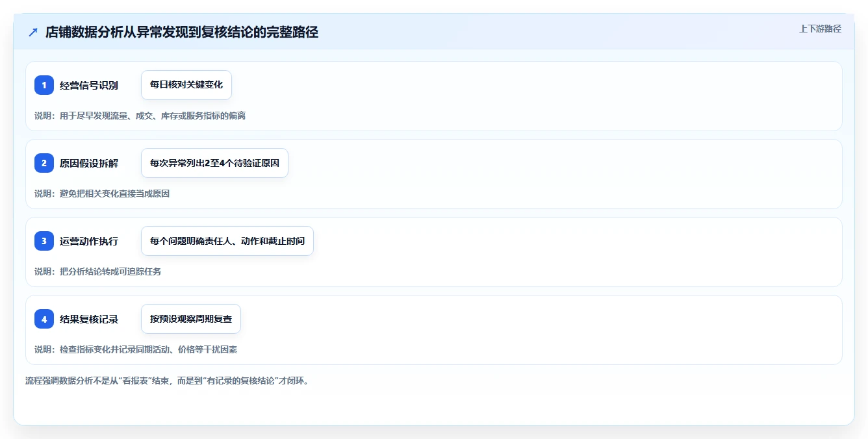Click the 运营动作执行 step name
Screen dimensions: 868x439
89,241
